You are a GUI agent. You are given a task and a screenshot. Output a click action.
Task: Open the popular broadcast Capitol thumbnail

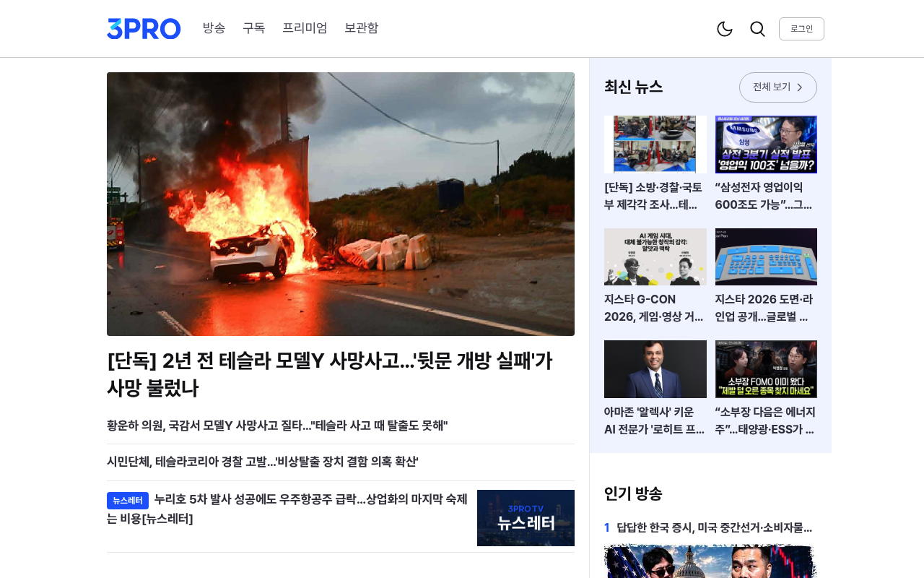click(x=710, y=561)
